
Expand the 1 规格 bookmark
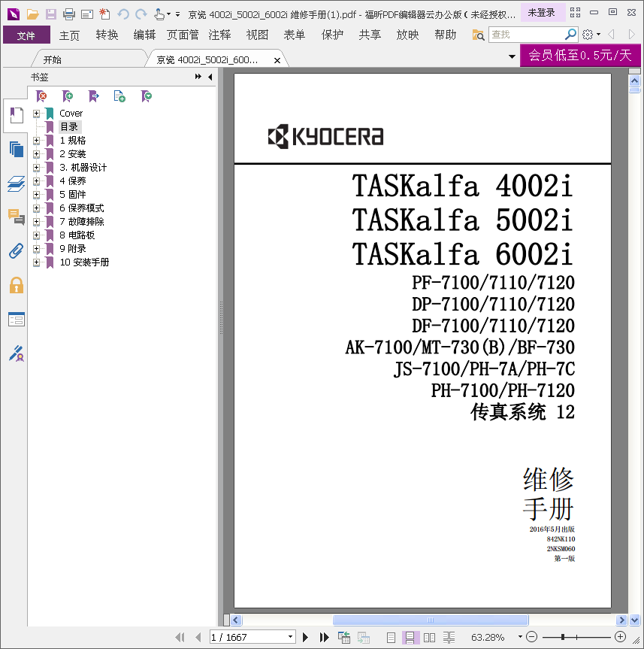tap(36, 141)
